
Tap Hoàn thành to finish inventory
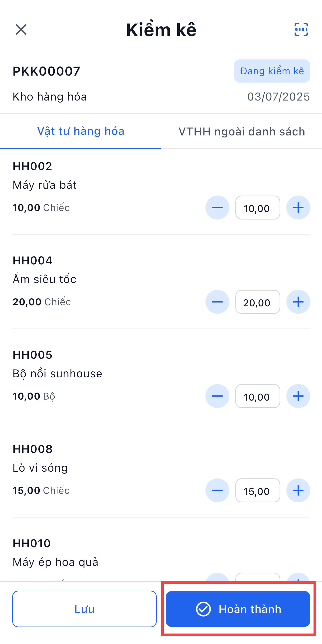238,609
